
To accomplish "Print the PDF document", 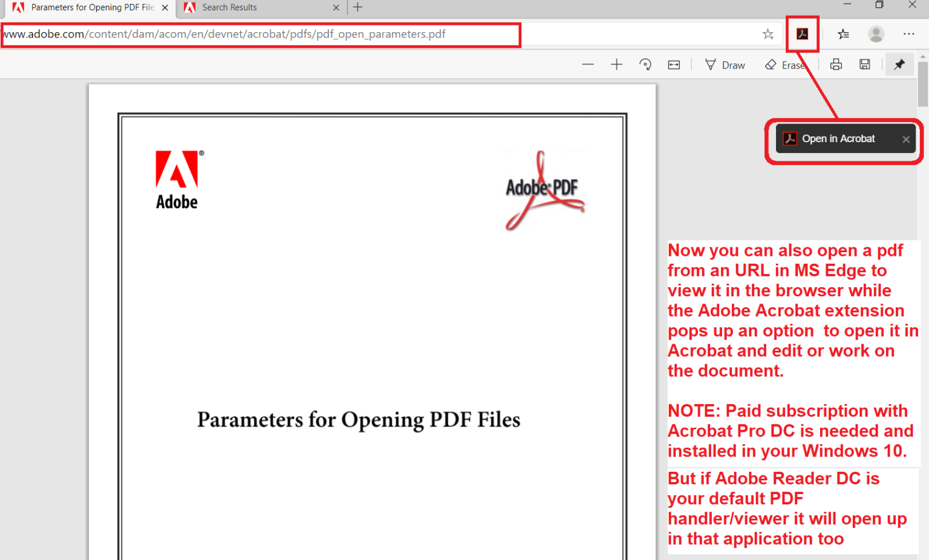I will [x=835, y=64].
